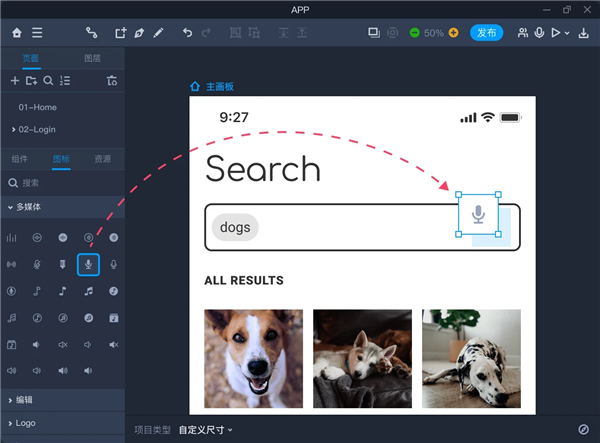Pick the outlined single music note icon
Image resolution: width=600 pixels, height=443 pixels.
(x=37, y=291)
